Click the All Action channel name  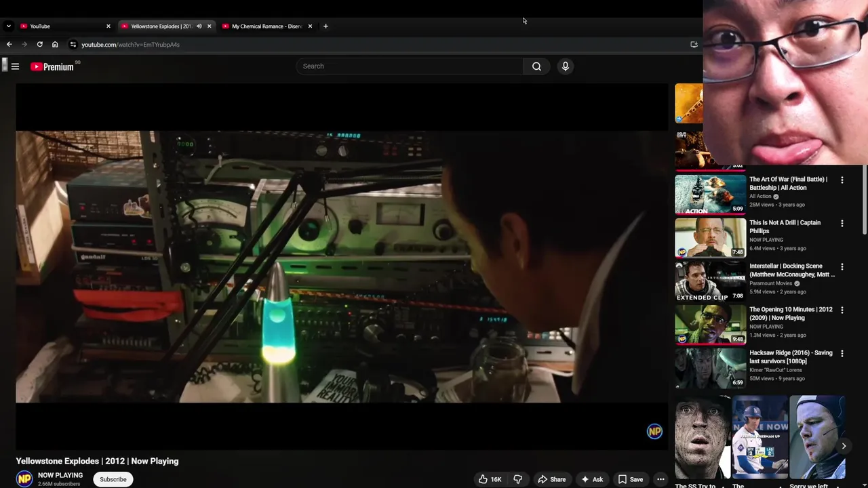click(x=760, y=197)
